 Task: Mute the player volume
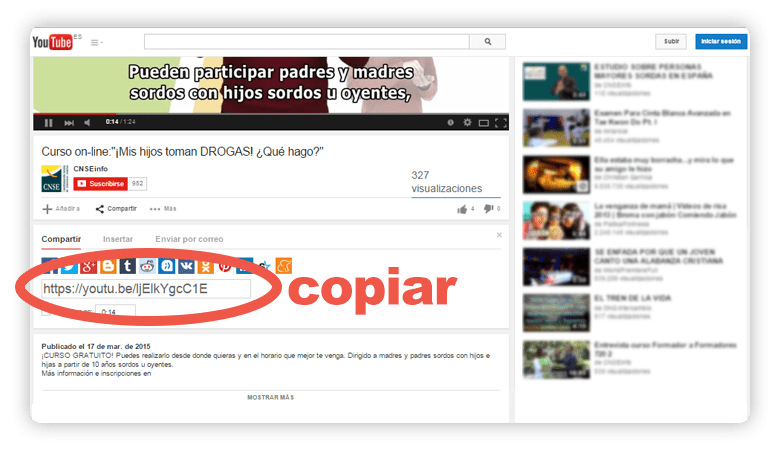[x=88, y=122]
